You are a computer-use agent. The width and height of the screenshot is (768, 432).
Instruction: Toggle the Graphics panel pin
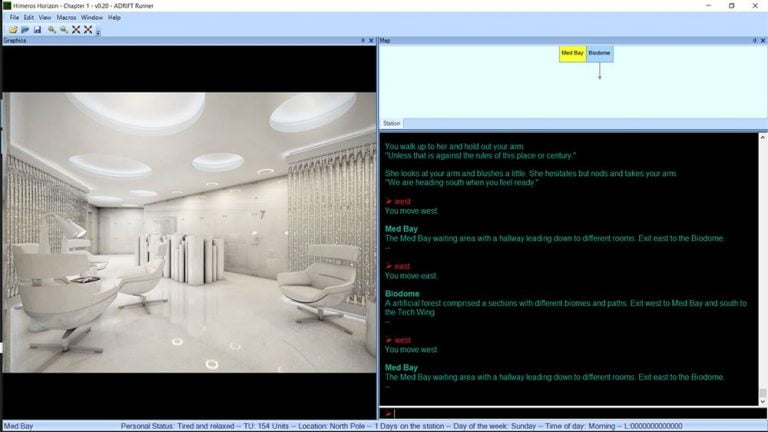[363, 41]
